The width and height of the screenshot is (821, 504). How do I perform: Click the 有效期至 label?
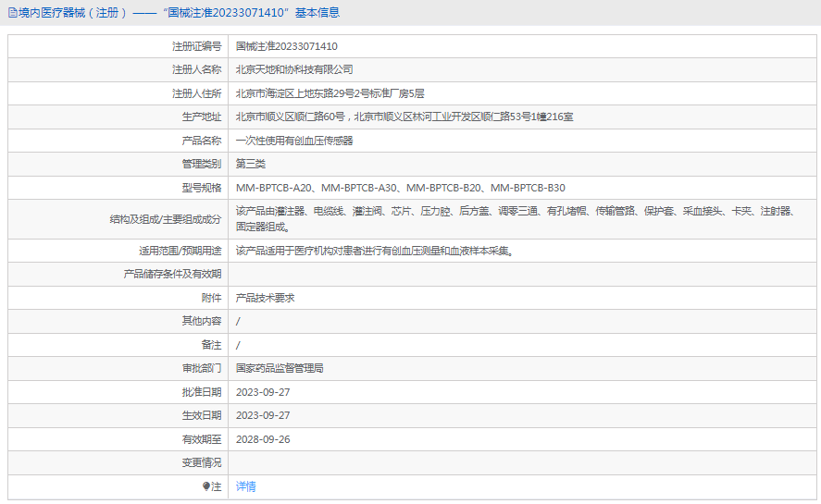click(202, 439)
